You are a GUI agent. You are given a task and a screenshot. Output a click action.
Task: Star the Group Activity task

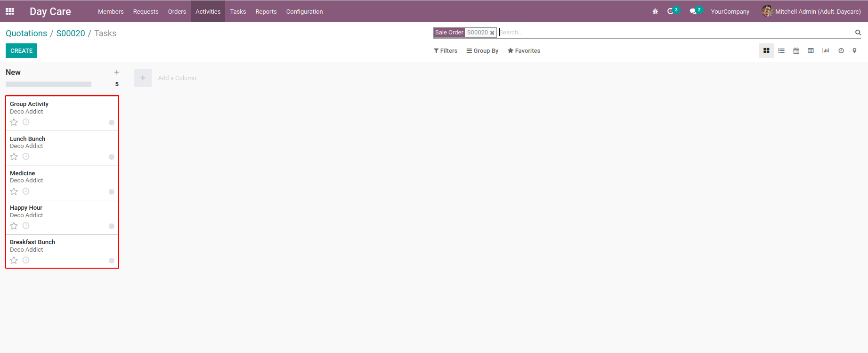pos(14,122)
